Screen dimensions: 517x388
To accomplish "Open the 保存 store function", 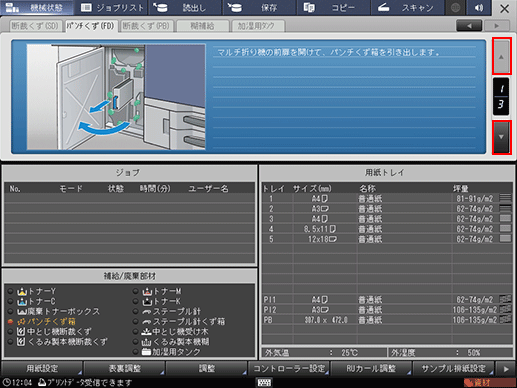I will (259, 8).
